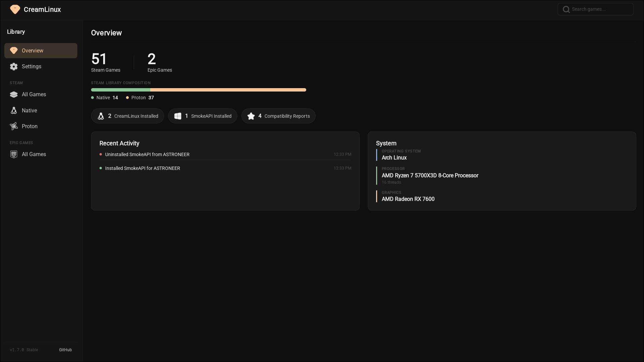
Task: Select the Native games category
Action: pyautogui.click(x=41, y=110)
